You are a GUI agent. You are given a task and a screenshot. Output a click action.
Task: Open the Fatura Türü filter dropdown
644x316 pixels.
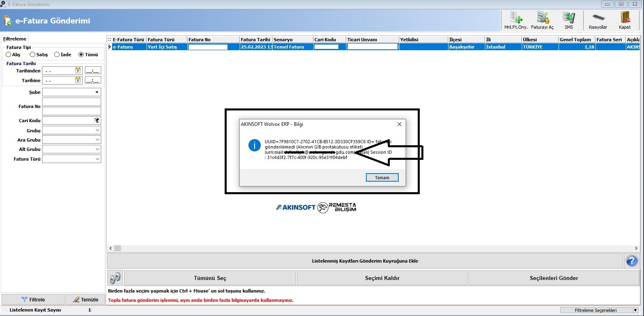click(x=97, y=159)
